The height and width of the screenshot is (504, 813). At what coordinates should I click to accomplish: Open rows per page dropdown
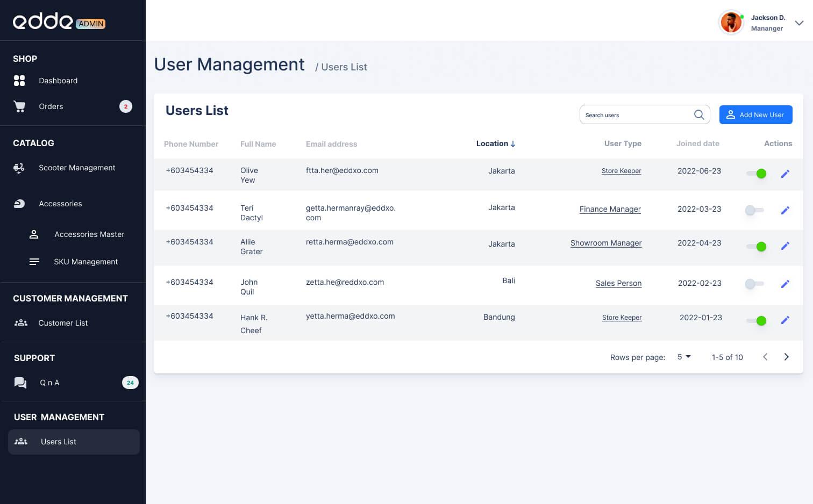point(684,357)
